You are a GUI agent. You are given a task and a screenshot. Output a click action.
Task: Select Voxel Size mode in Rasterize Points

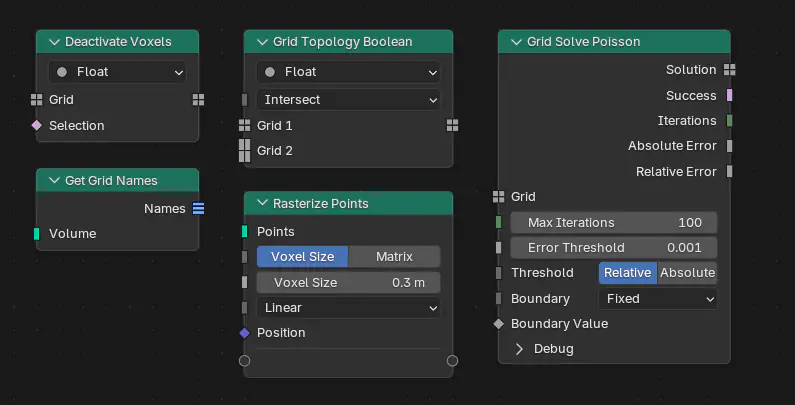coord(303,256)
